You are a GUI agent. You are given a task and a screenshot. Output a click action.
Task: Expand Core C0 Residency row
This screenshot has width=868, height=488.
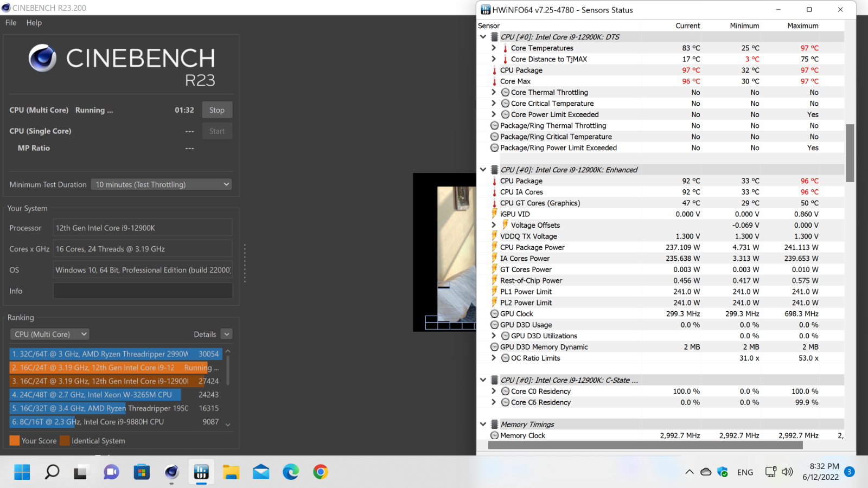tap(494, 391)
